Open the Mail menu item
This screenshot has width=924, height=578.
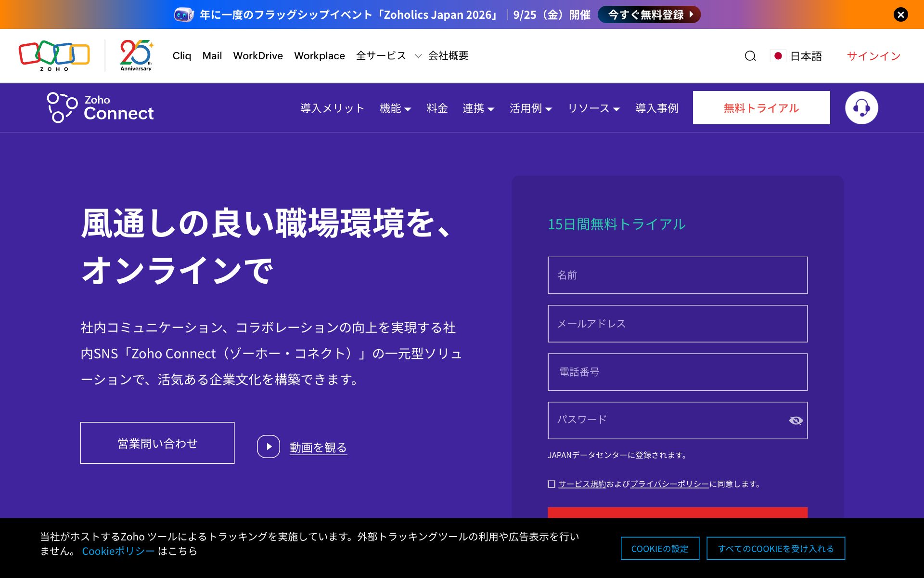(x=212, y=56)
